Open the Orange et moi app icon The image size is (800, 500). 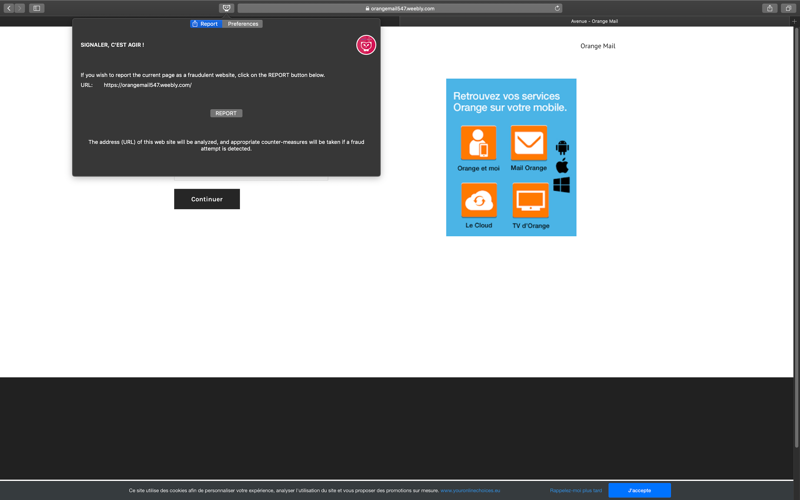pos(479,143)
